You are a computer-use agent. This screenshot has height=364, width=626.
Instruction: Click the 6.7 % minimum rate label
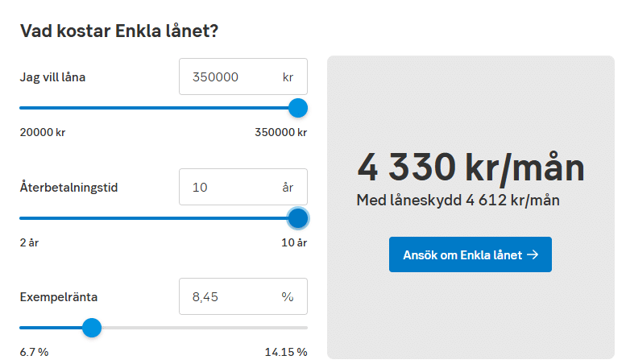click(x=35, y=352)
